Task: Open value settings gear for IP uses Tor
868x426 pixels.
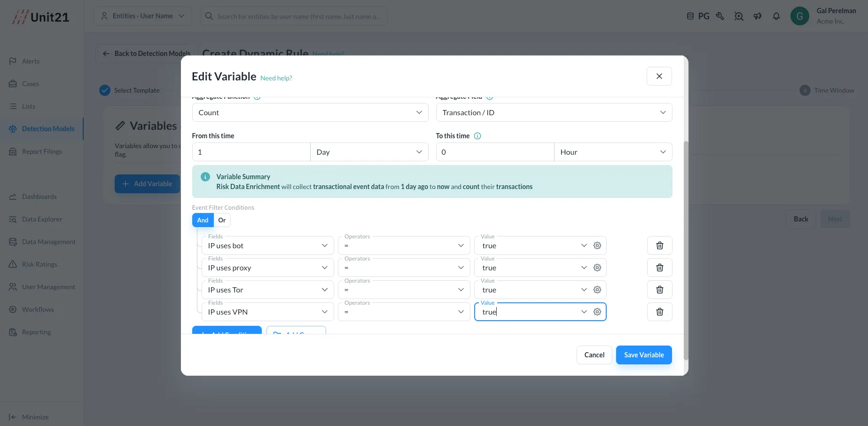Action: (x=597, y=290)
